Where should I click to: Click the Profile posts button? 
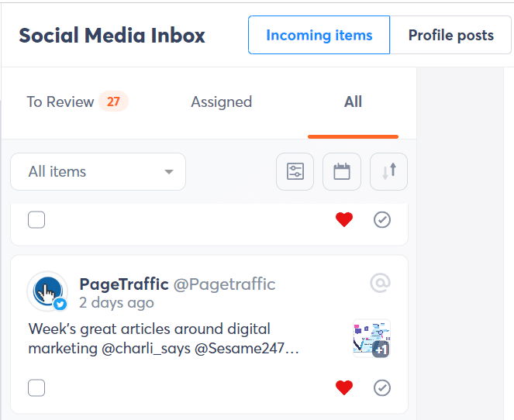pos(450,35)
